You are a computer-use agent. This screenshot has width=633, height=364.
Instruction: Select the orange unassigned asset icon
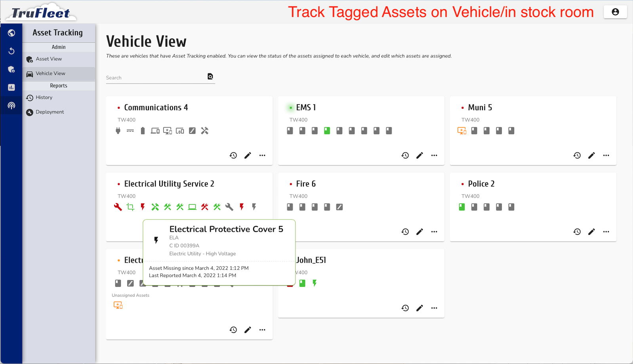(x=118, y=305)
